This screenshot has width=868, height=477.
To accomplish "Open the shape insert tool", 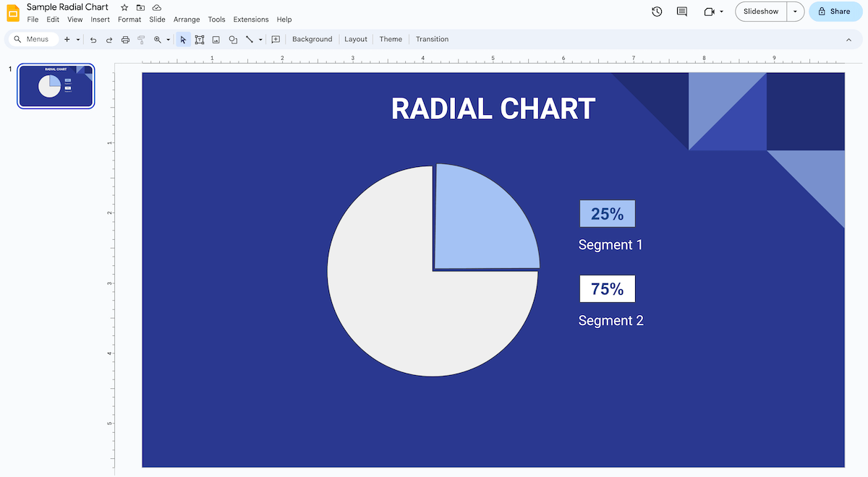I will tap(233, 39).
